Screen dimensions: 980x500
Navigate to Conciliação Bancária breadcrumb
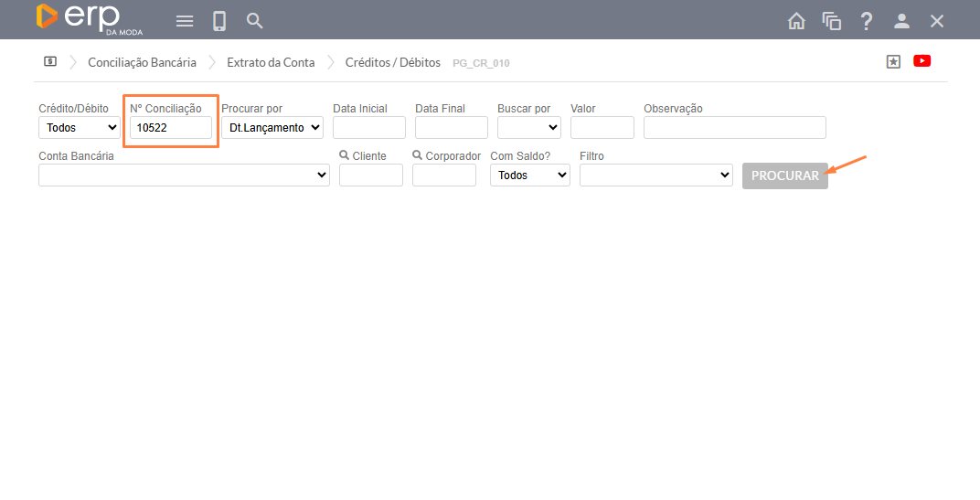pyautogui.click(x=142, y=63)
